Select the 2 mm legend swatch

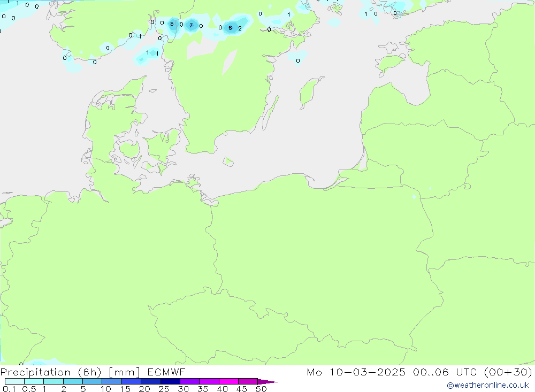pyautogui.click(x=73, y=381)
